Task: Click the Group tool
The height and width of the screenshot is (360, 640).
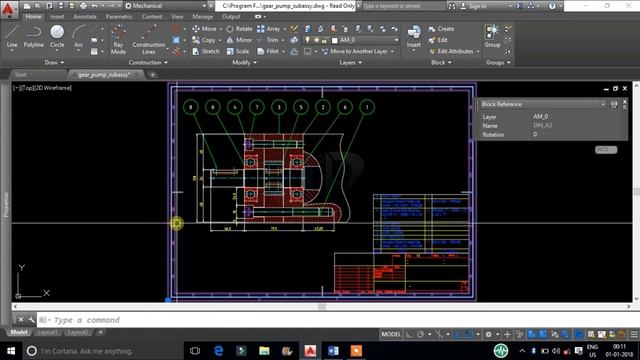Action: (492, 36)
